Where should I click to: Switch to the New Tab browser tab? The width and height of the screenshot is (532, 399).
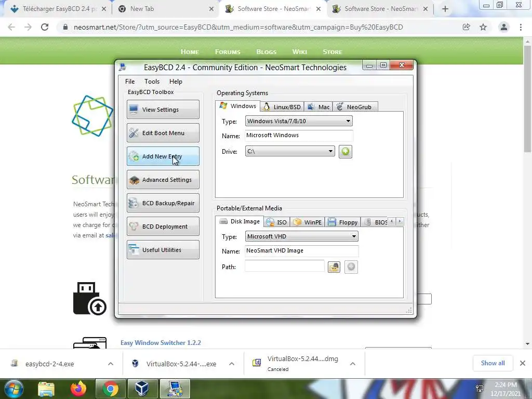(166, 9)
